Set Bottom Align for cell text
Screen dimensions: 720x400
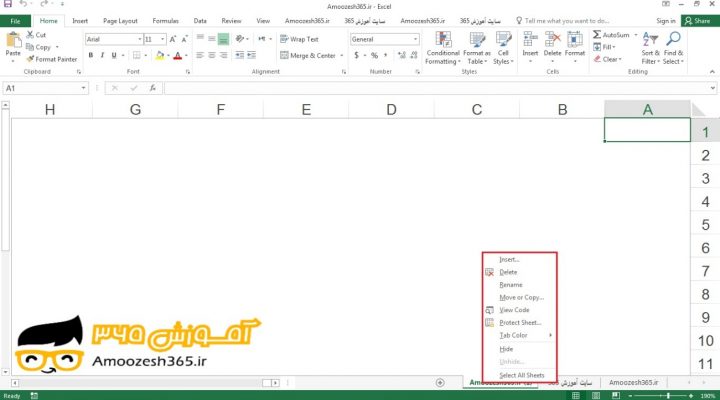[223, 39]
